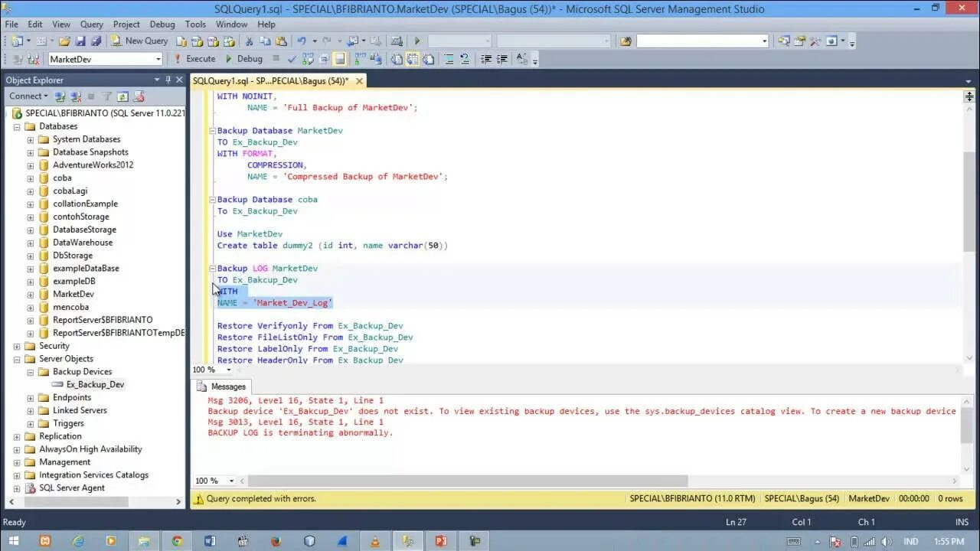Open the Project menu
Screen dimensions: 980x551
[126, 24]
